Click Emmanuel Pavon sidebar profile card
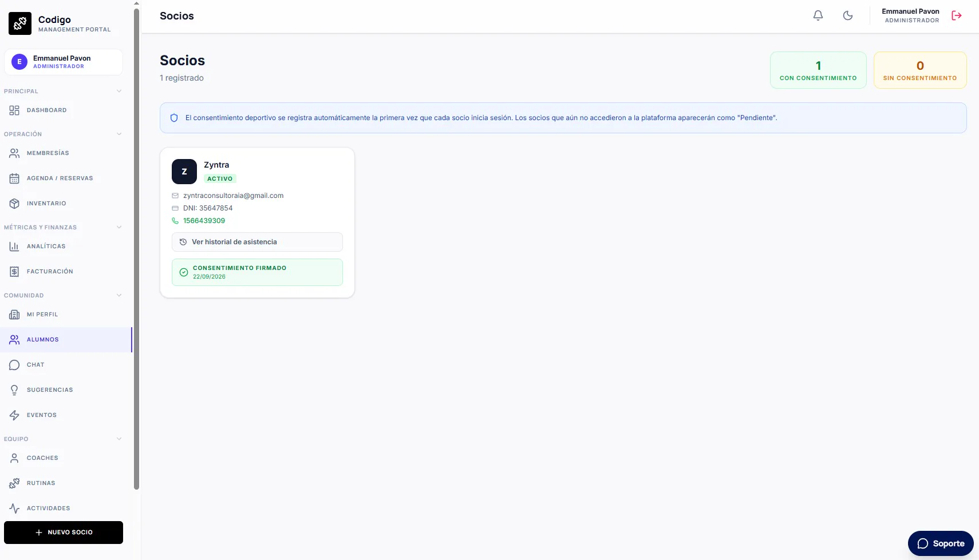The height and width of the screenshot is (560, 979). 64,62
